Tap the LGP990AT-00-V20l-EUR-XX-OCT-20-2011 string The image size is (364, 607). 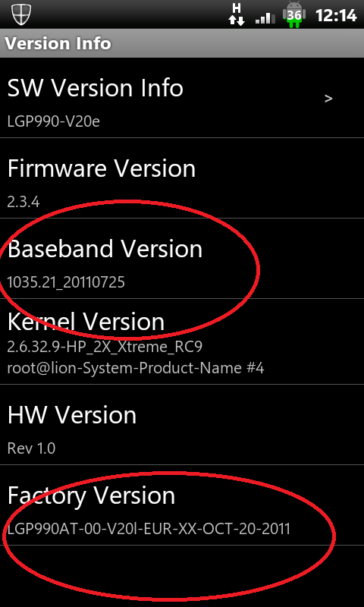149,529
